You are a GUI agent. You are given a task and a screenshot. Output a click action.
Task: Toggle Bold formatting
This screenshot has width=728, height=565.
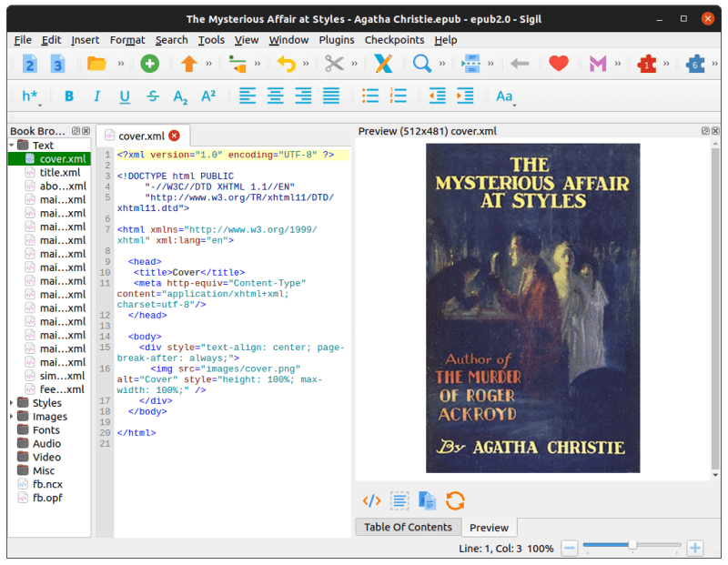pyautogui.click(x=70, y=96)
